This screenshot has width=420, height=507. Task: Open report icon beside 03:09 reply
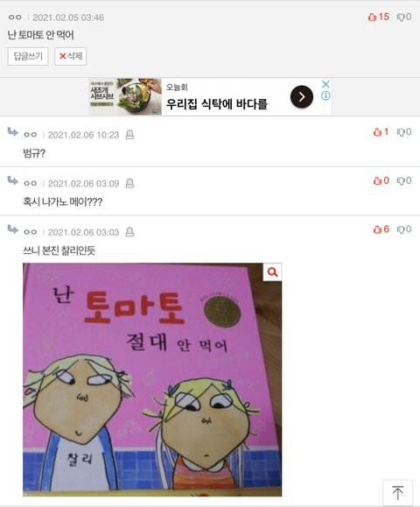(129, 183)
